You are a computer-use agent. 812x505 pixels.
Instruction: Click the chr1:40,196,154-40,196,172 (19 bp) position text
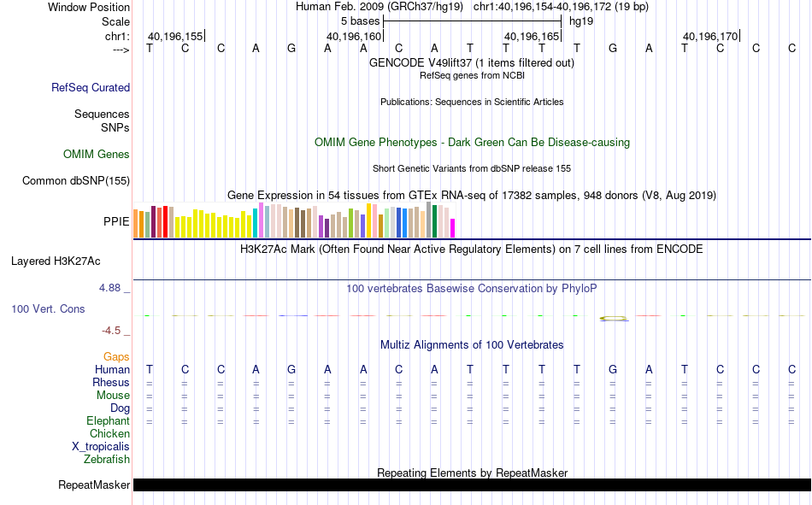point(561,7)
